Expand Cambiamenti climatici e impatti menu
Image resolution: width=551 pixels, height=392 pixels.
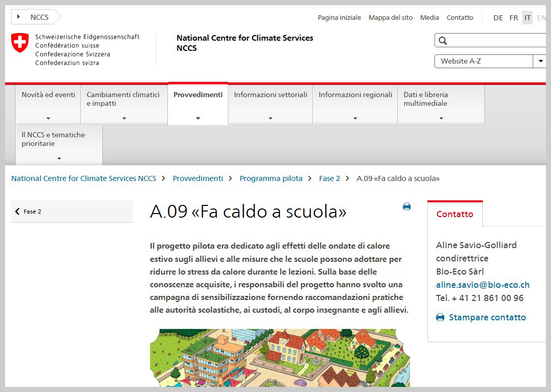[124, 105]
